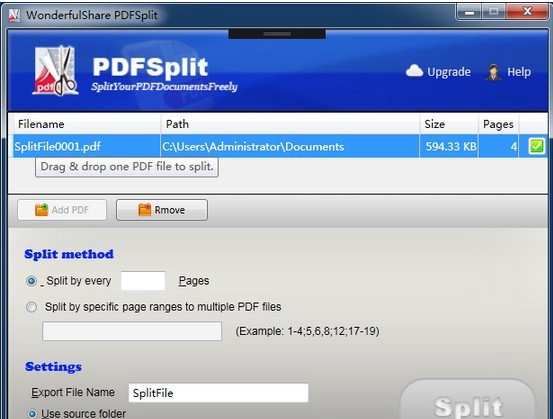Click the path C:\Users\Administrator\Documents cell
Image resolution: width=553 pixels, height=419 pixels.
[290, 146]
